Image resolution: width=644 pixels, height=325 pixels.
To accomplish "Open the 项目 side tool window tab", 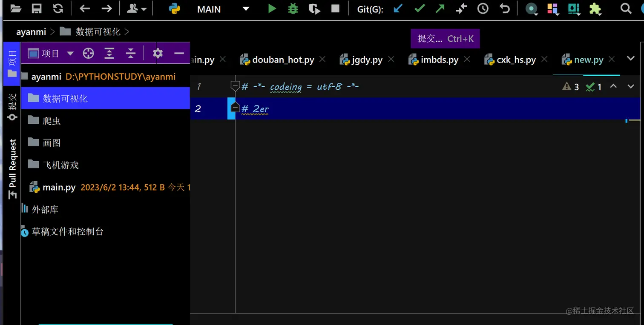I will 12,64.
